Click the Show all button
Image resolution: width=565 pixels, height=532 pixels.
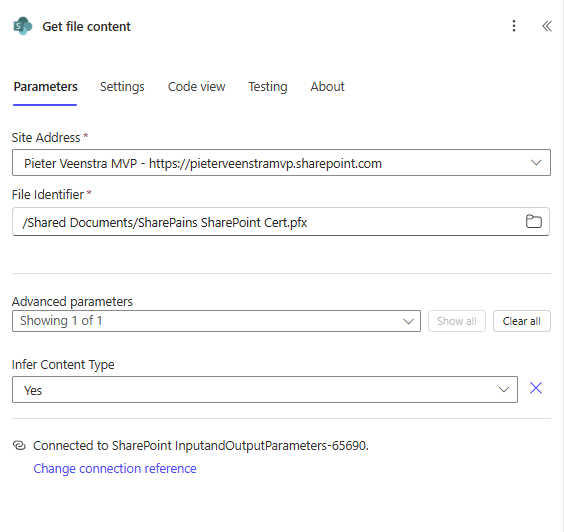click(457, 321)
